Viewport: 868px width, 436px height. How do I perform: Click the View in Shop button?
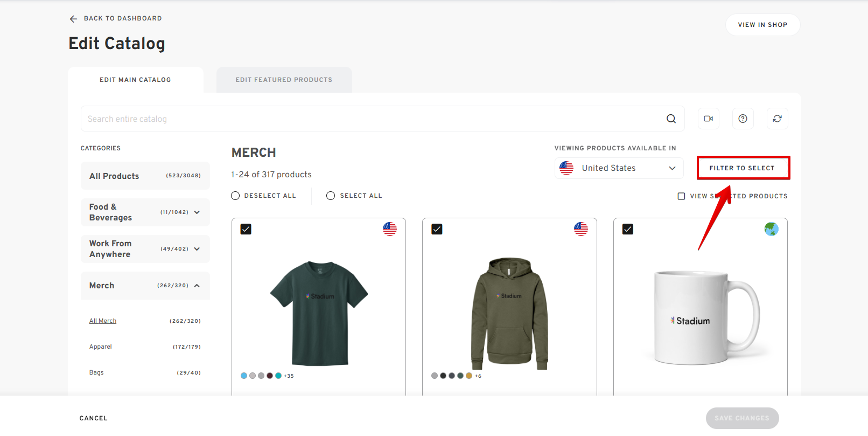(762, 25)
